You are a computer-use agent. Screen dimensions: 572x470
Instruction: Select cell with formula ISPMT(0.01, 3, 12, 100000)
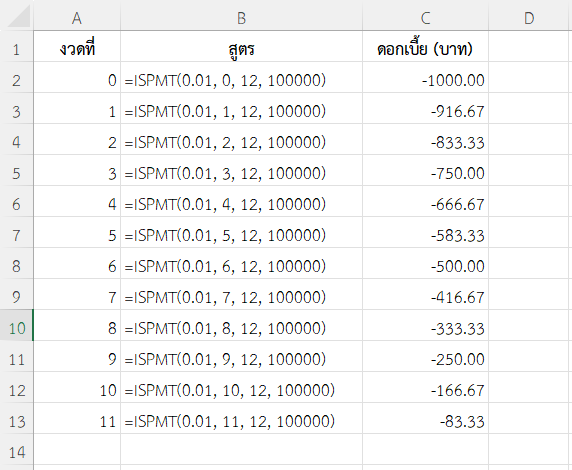241,170
